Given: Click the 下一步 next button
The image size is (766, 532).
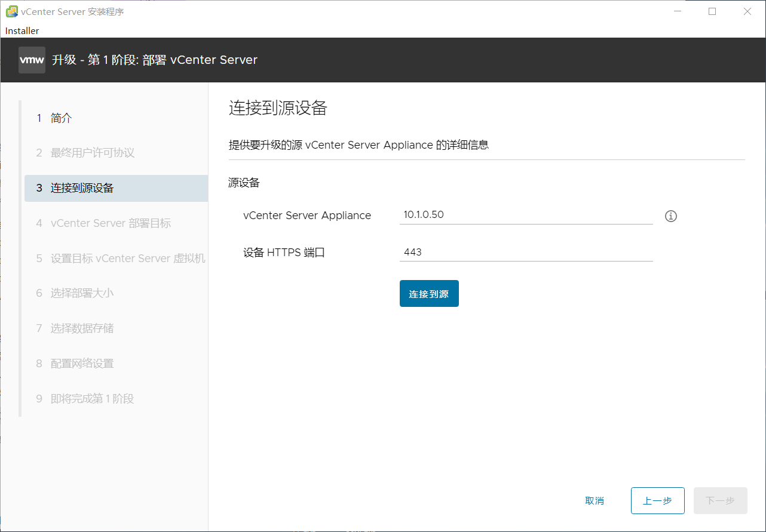Looking at the screenshot, I should pyautogui.click(x=720, y=500).
